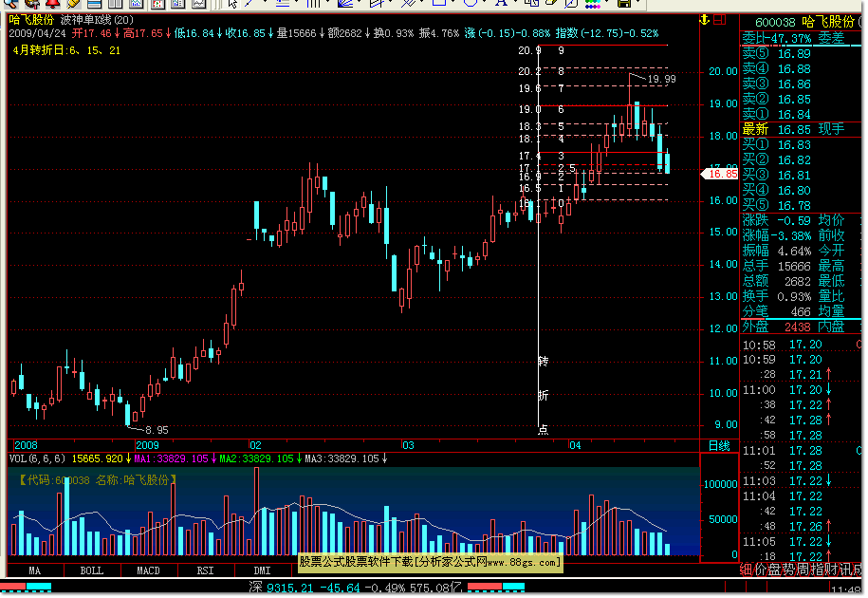
Task: Click the red window-layout icon beside the anchor
Action: pyautogui.click(x=720, y=20)
